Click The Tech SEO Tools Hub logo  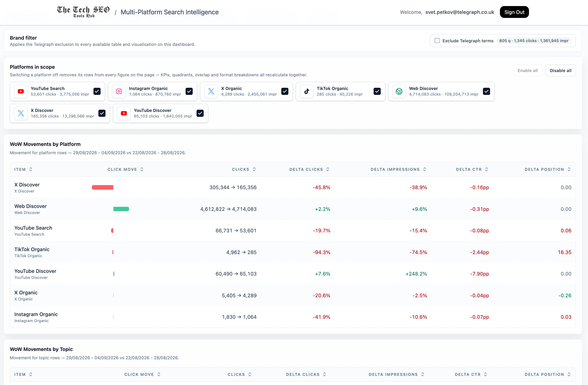(x=83, y=12)
